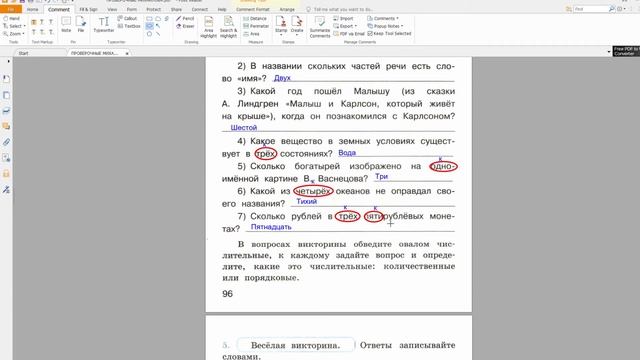This screenshot has height=360, width=640.
Task: Select the Insert text markup tool
Action: coord(51,32)
